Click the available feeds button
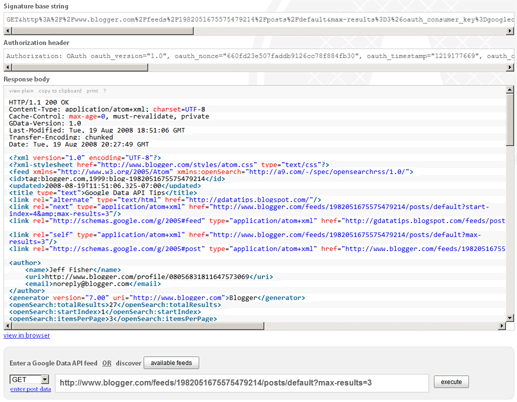The width and height of the screenshot is (517, 402). 171,363
